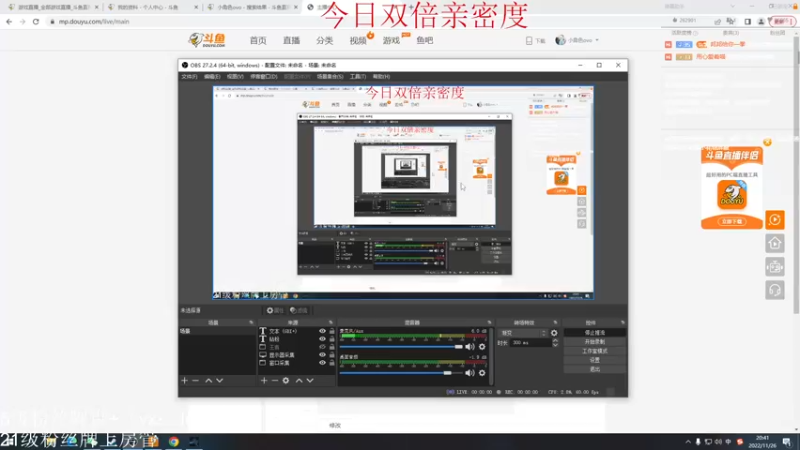The height and width of the screenshot is (450, 800).
Task: Pop out the Audio Mixer dock panel
Action: coord(489,322)
